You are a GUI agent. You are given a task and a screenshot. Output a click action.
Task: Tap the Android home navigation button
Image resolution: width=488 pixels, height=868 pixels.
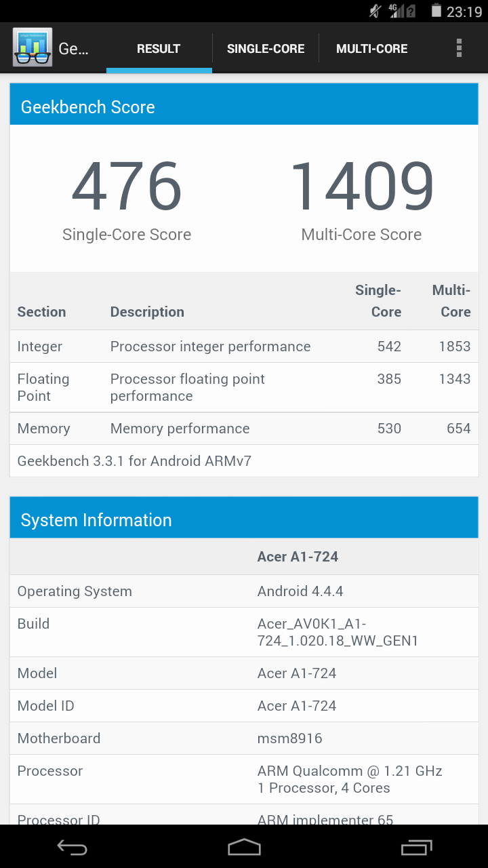point(244,847)
